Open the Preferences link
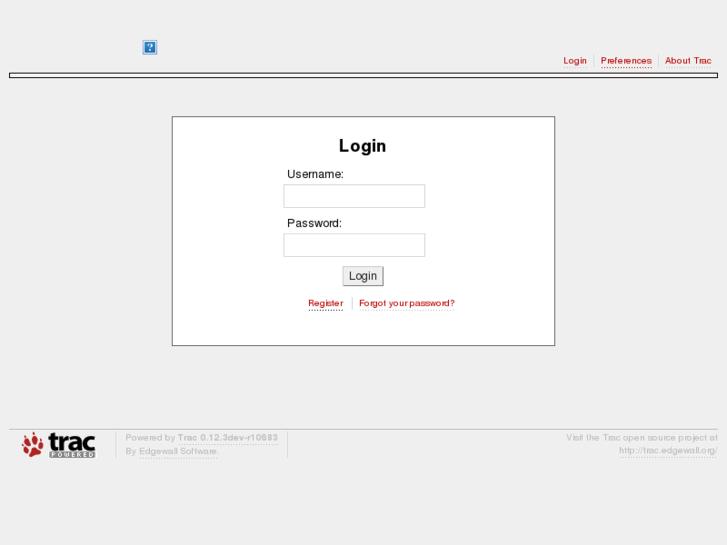This screenshot has height=545, width=727. click(626, 61)
